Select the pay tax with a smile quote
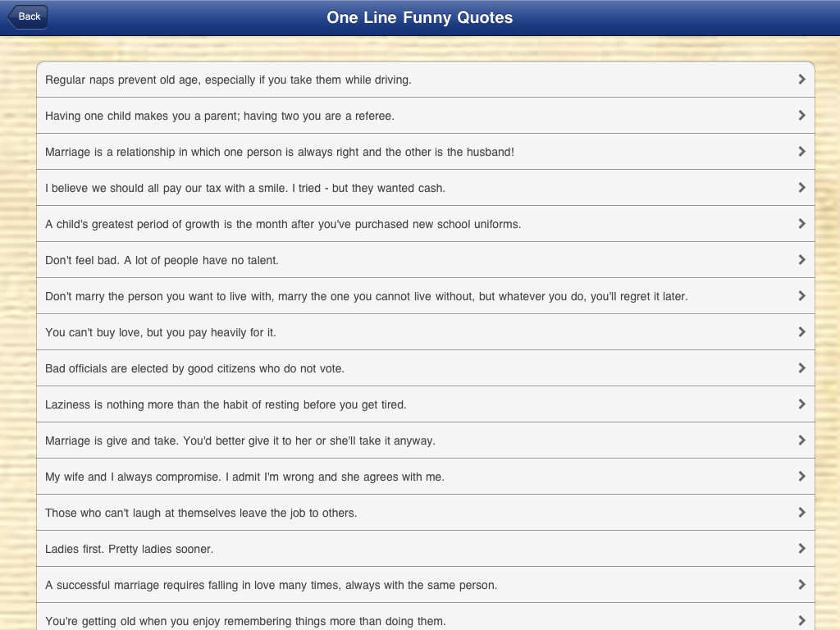The height and width of the screenshot is (630, 840). (x=245, y=188)
